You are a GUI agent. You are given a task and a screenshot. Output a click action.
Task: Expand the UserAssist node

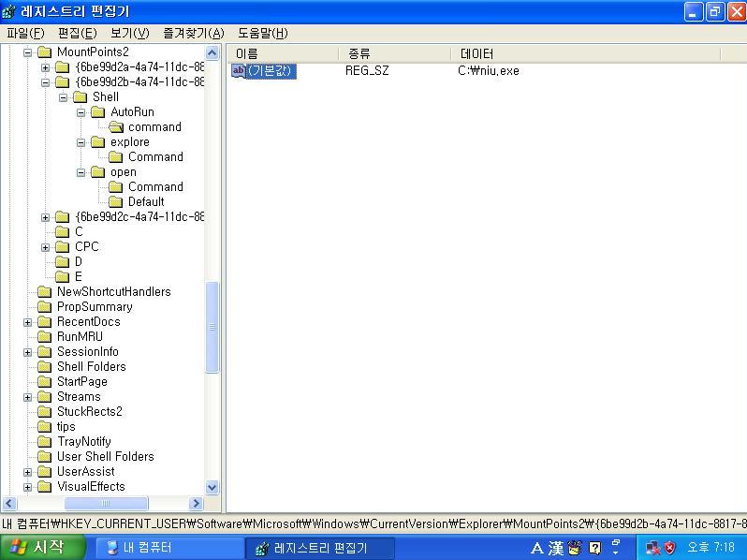[x=28, y=472]
